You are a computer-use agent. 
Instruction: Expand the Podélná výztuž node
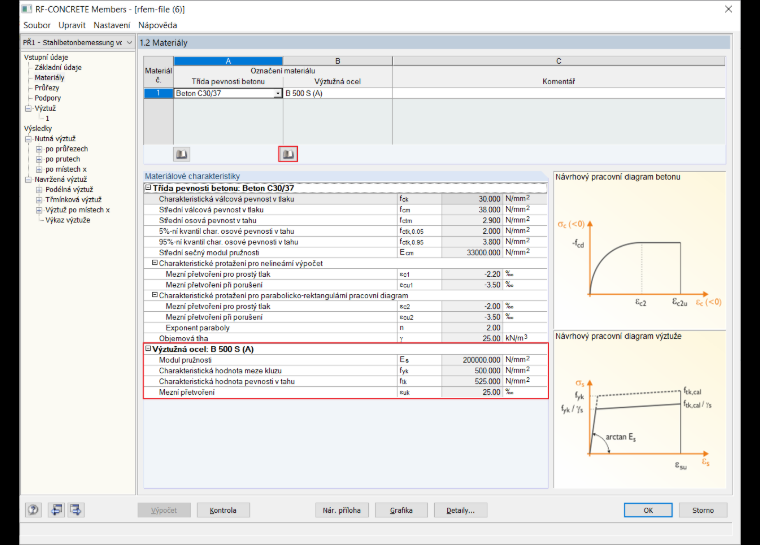coord(39,190)
